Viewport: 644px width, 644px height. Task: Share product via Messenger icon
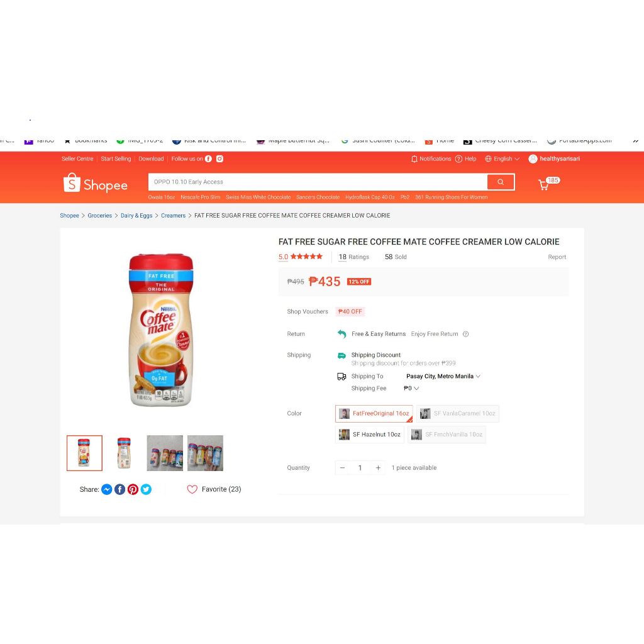click(x=106, y=489)
